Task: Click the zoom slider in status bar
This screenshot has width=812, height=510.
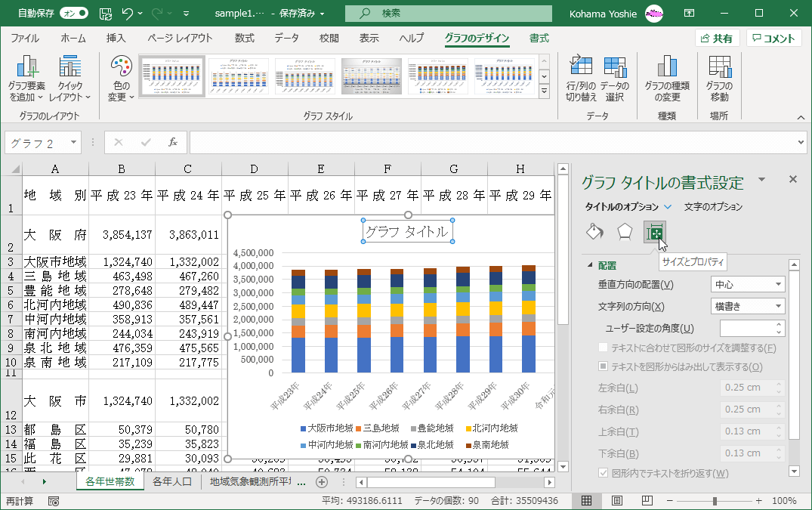Action: 715,501
